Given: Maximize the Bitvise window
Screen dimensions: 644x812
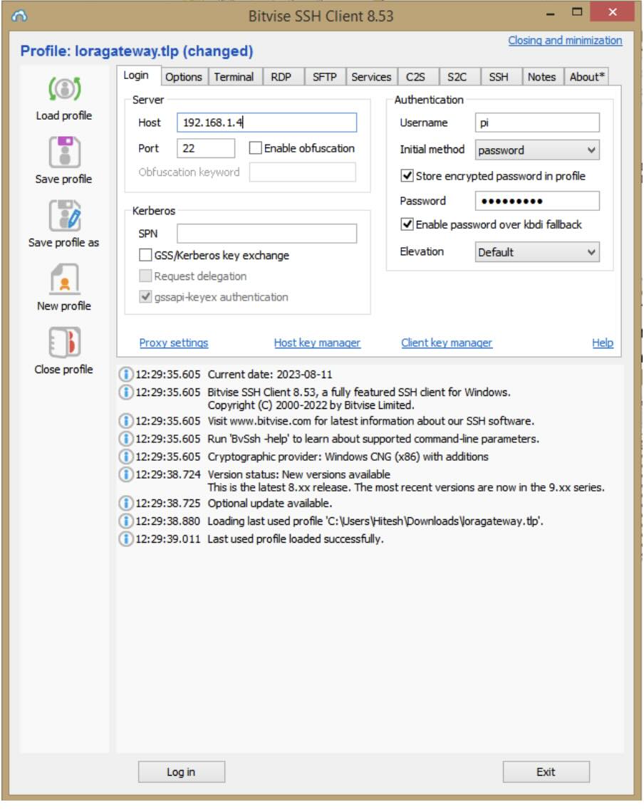Looking at the screenshot, I should [x=576, y=12].
